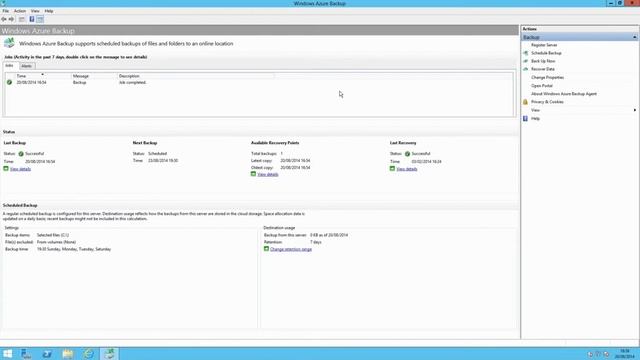Image resolution: width=640 pixels, height=360 pixels.
Task: Toggle the Action pane toolbar icon
Action: [40, 19]
